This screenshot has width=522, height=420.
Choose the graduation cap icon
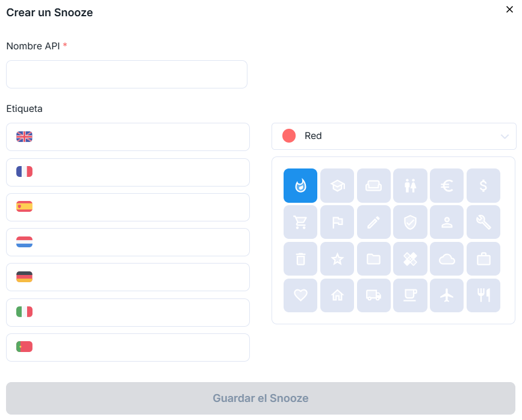337,185
